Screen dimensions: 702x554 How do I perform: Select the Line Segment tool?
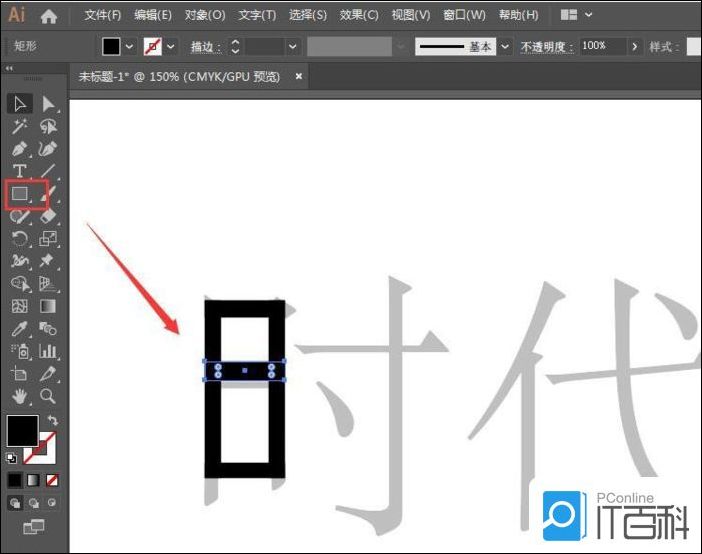tap(48, 171)
